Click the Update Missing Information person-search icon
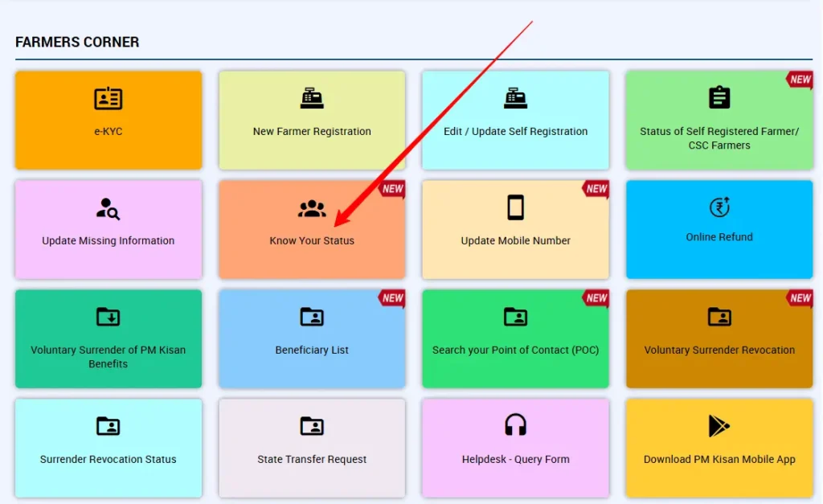The image size is (823, 504). [108, 208]
